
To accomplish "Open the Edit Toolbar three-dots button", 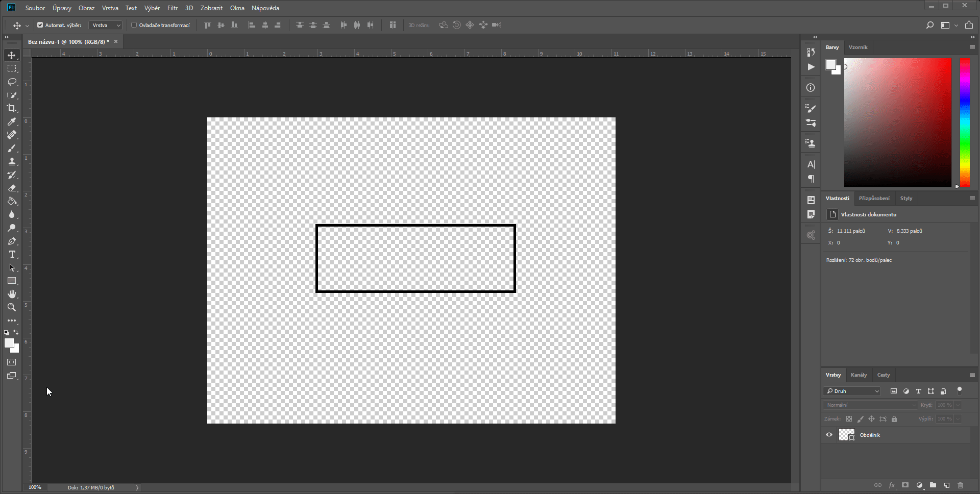I will coord(12,320).
